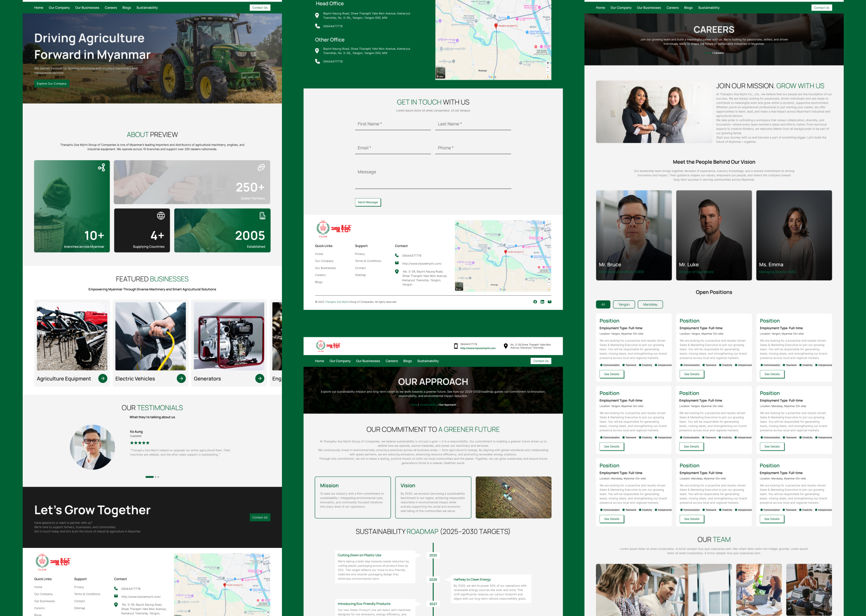Open Blogs in Careers page navigation
Screen dimensions: 866x616
[x=688, y=7]
